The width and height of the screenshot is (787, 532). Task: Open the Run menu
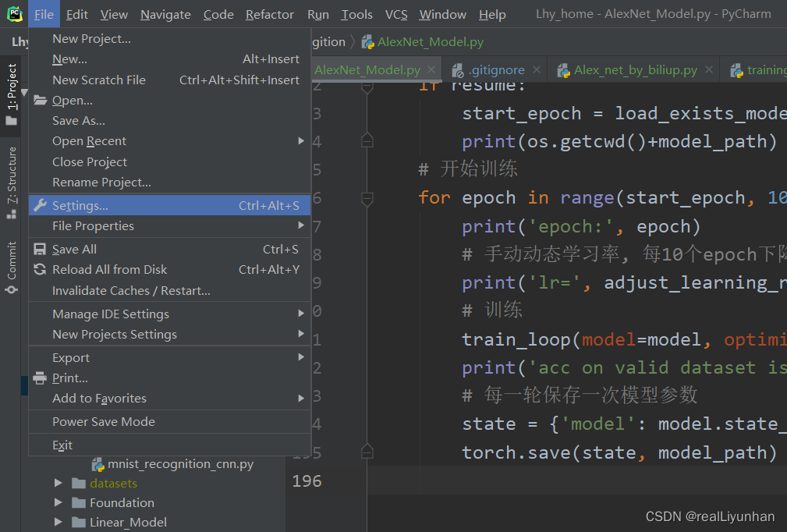[318, 13]
